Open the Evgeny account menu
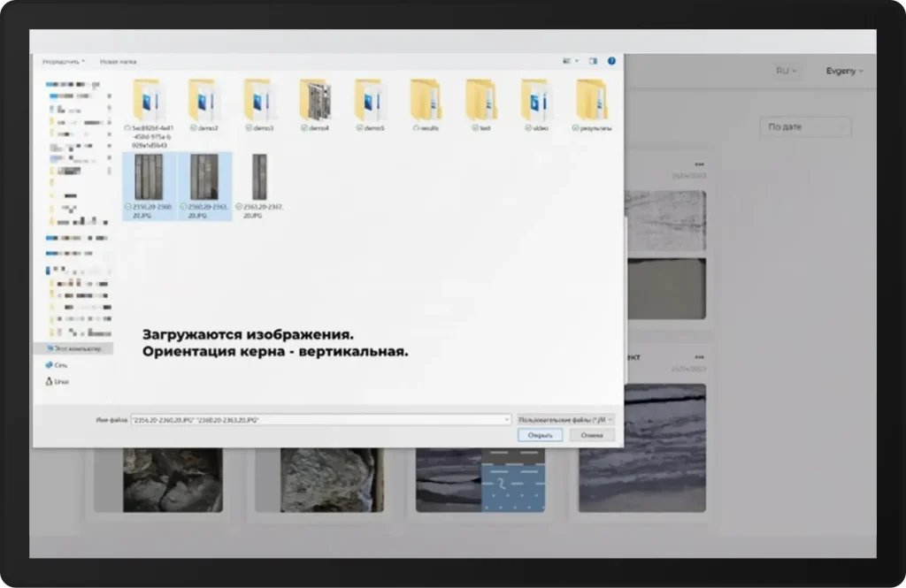The height and width of the screenshot is (588, 906). 841,72
